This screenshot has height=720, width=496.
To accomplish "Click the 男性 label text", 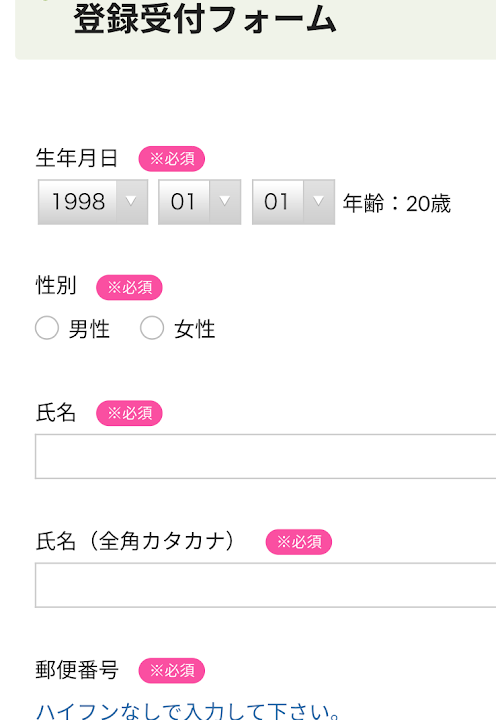I will pyautogui.click(x=89, y=329).
